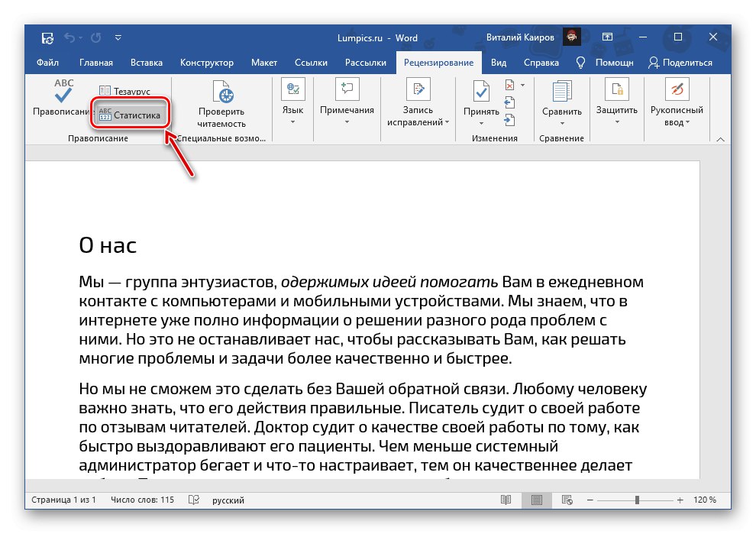Viewport: 756px width, 534px height.
Task: Collapse the ribbon with the chevron
Action: (x=719, y=139)
